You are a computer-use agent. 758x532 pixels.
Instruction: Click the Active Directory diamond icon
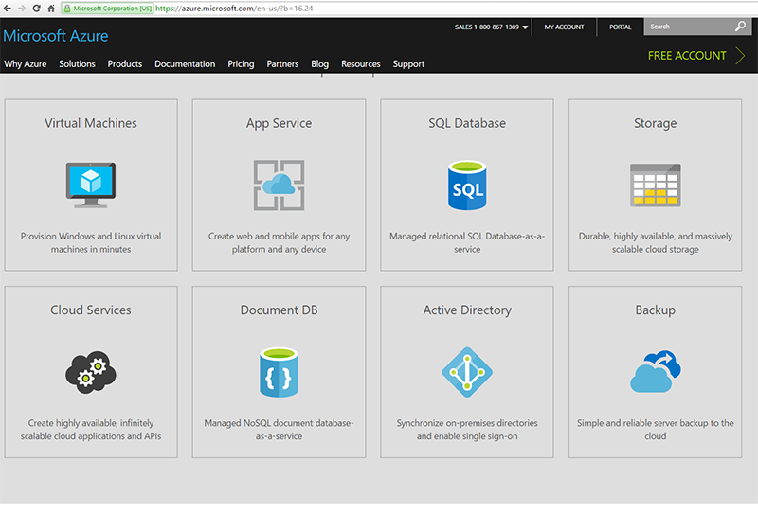pos(466,371)
